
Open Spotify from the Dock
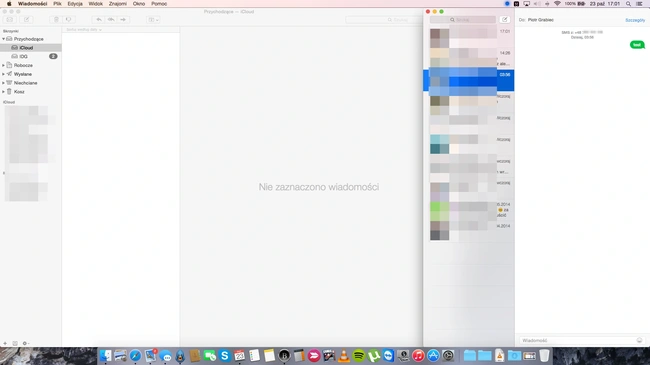359,355
